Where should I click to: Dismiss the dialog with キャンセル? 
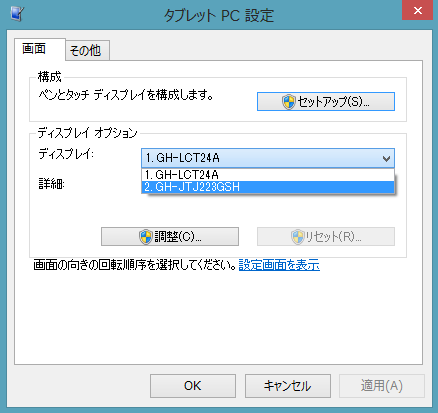(288, 386)
